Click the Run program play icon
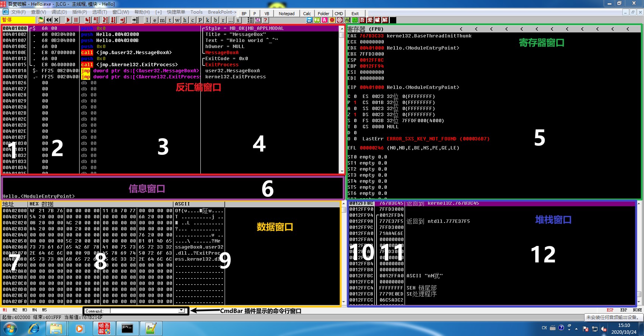Viewport: 644px width, 336px height. click(68, 20)
